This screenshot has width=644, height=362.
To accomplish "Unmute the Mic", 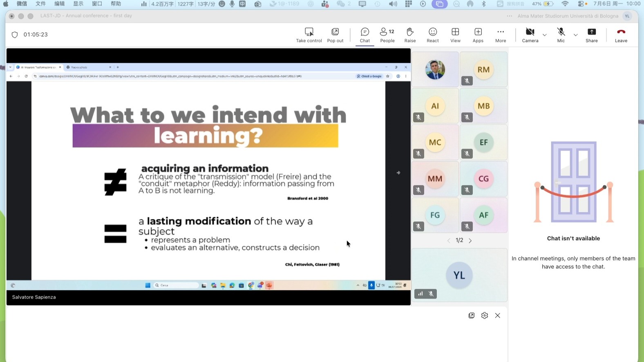I will point(561,35).
